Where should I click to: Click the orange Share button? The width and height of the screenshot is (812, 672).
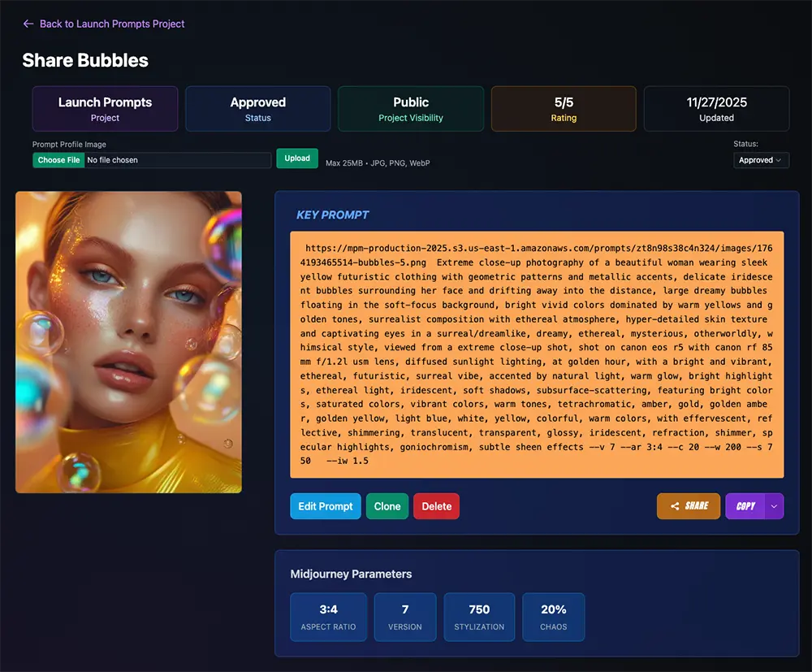[x=688, y=506]
